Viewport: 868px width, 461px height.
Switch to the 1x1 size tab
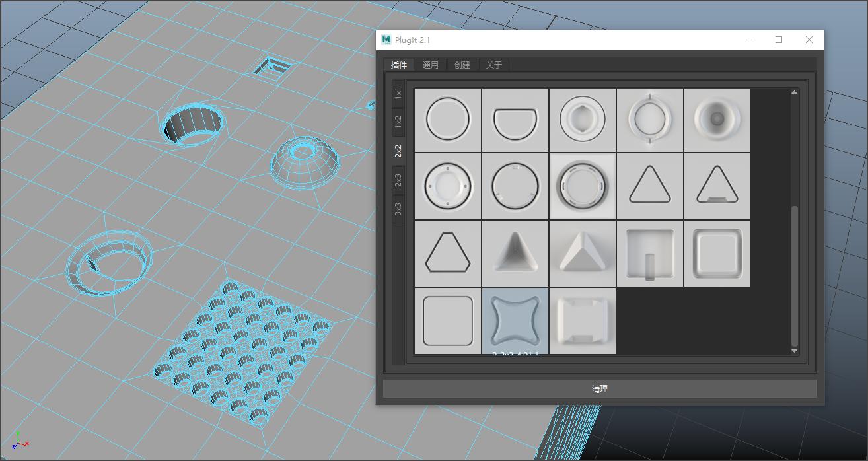tap(398, 93)
